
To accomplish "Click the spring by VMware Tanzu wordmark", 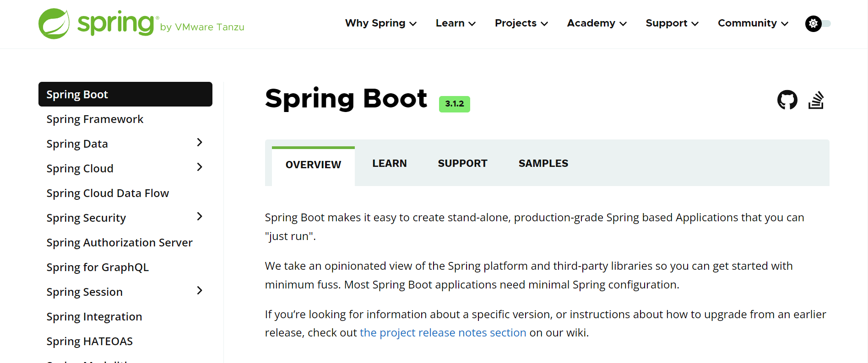I will coord(161,23).
